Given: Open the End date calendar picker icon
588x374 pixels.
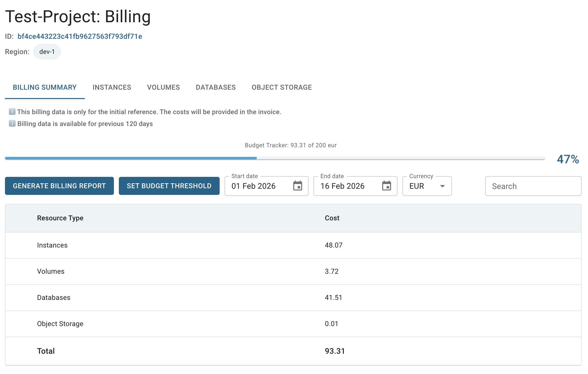Looking at the screenshot, I should (x=386, y=186).
